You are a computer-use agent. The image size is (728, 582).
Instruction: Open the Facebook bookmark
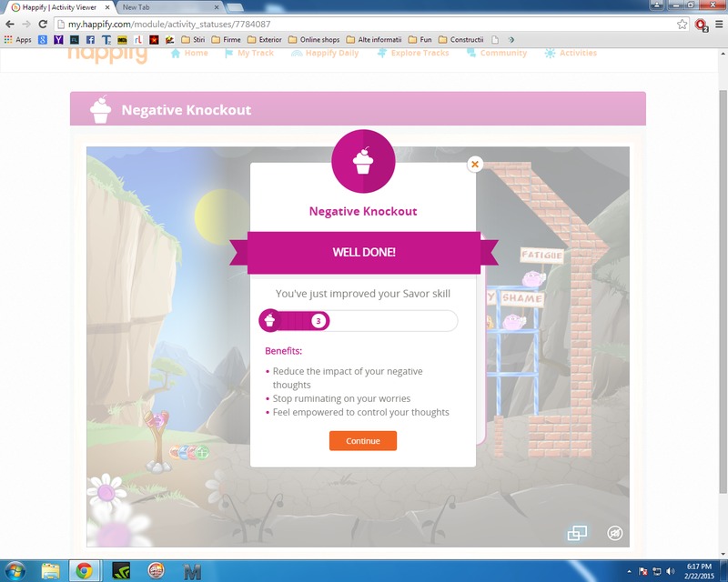[90, 39]
